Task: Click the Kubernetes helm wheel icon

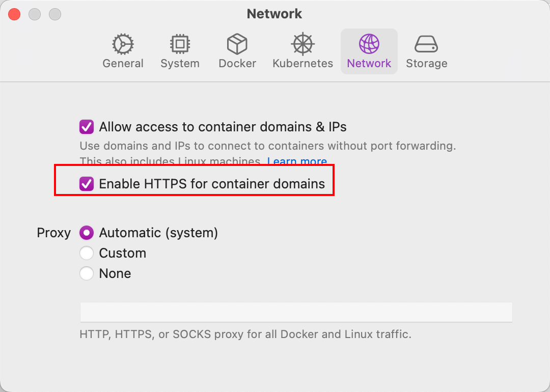Action: pyautogui.click(x=302, y=44)
